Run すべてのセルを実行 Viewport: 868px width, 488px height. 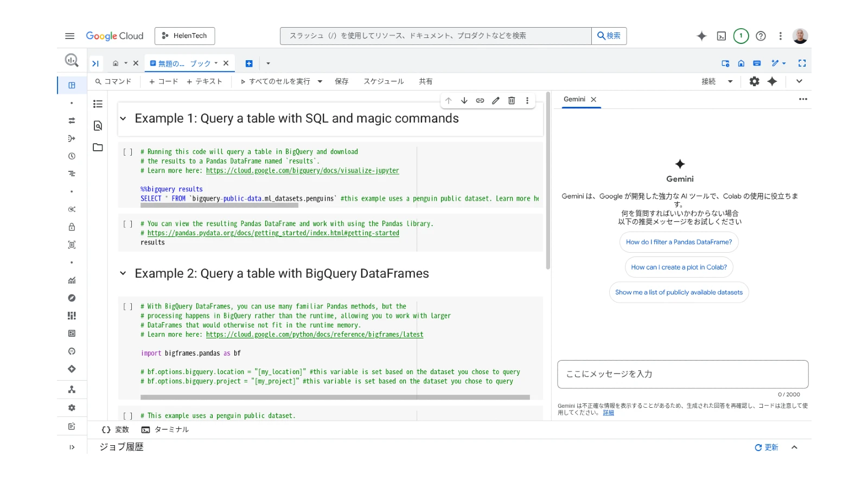click(276, 81)
